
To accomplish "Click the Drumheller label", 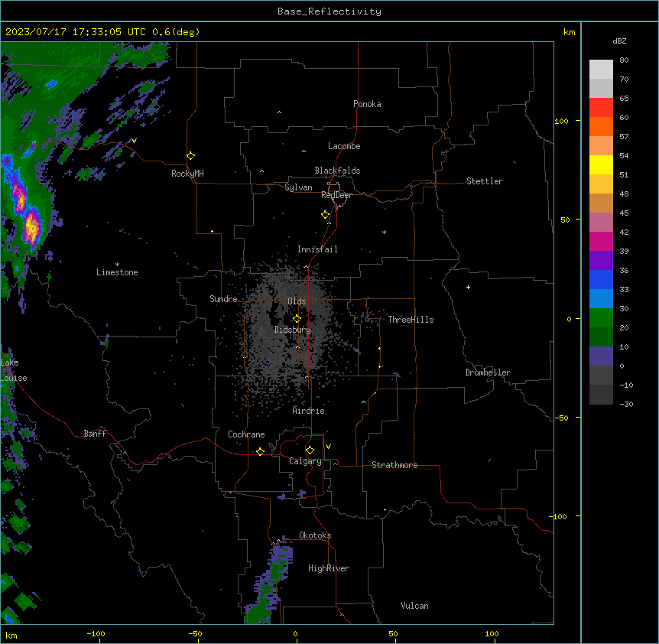I will click(488, 372).
